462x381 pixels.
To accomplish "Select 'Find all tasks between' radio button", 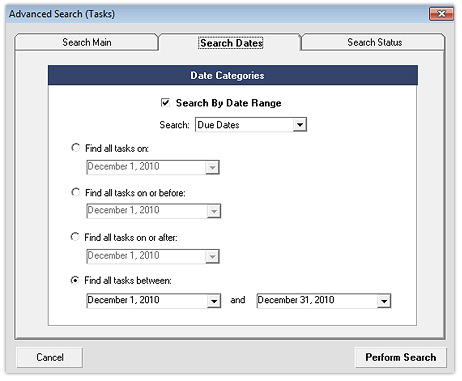I will pos(75,280).
